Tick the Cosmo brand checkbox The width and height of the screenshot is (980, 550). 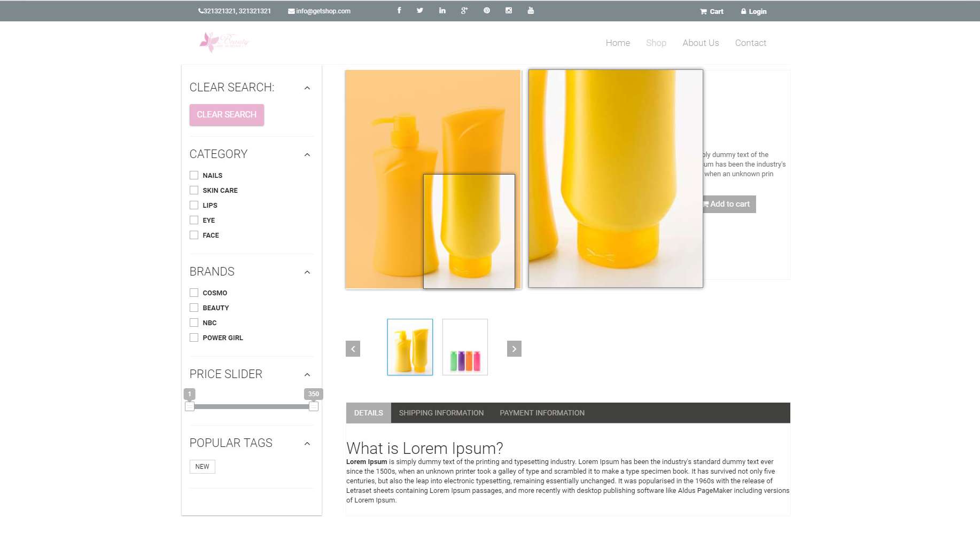pyautogui.click(x=194, y=293)
